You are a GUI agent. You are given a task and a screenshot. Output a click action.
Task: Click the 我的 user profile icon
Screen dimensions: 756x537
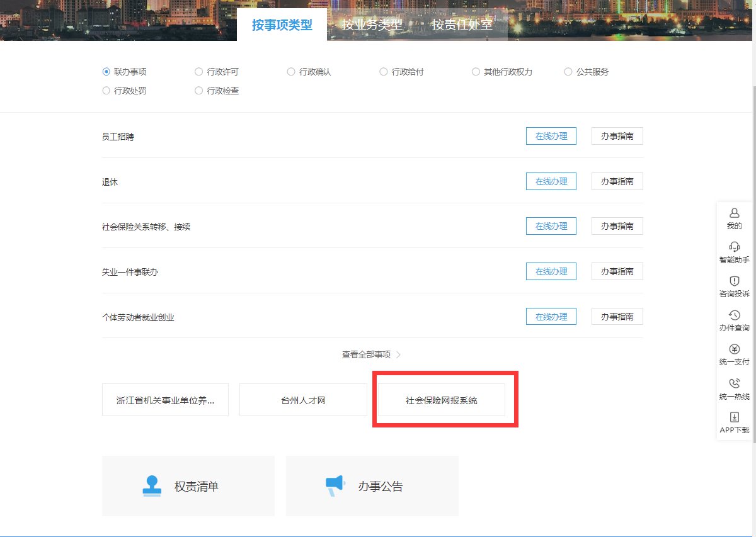[734, 213]
